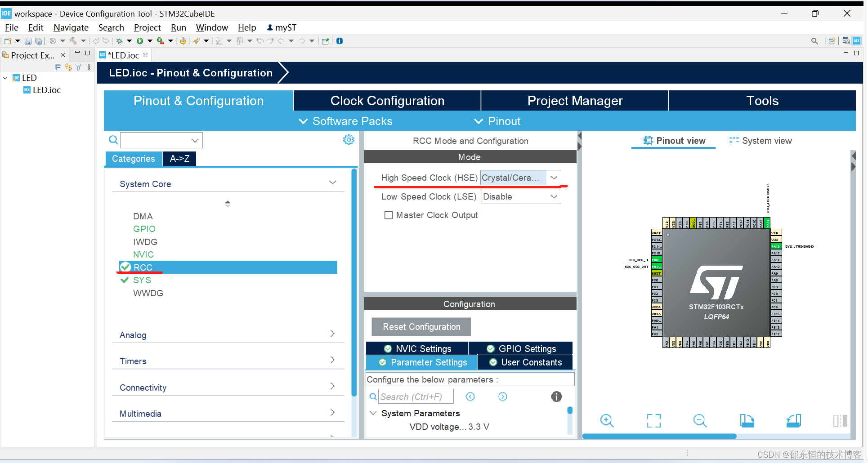Zoom in on the pinout view
The width and height of the screenshot is (868, 463).
607,421
